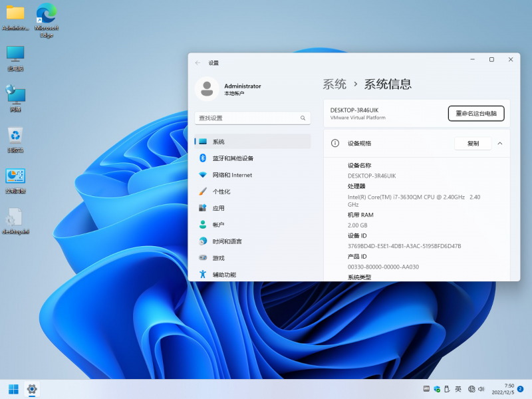Click the security shield tray icon
This screenshot has height=399, width=532.
coord(437,389)
